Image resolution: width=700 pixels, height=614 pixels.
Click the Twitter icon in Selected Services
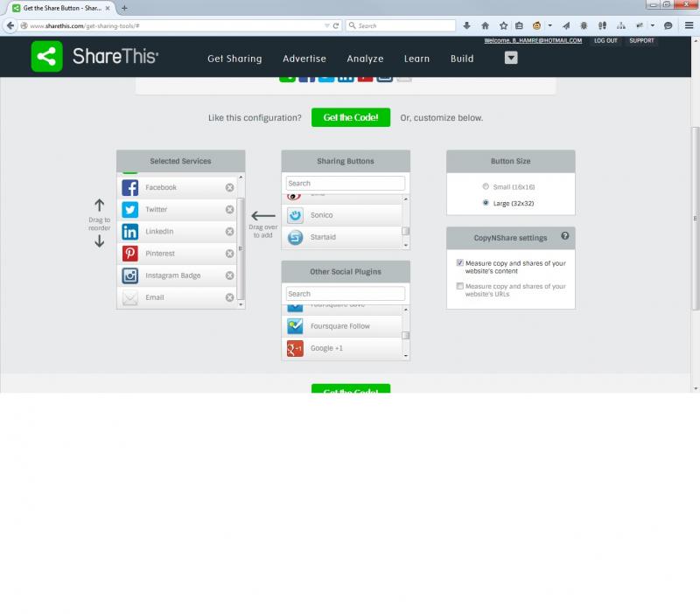tap(129, 209)
